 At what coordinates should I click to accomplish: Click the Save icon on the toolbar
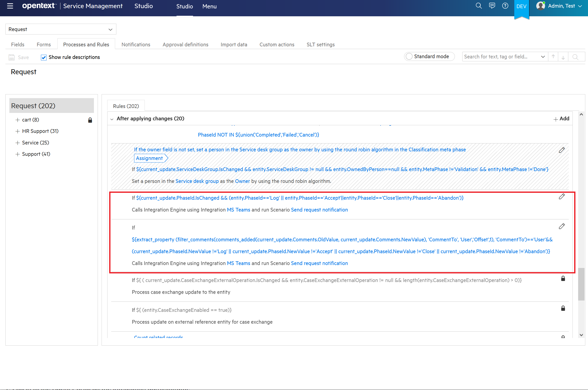[11, 57]
